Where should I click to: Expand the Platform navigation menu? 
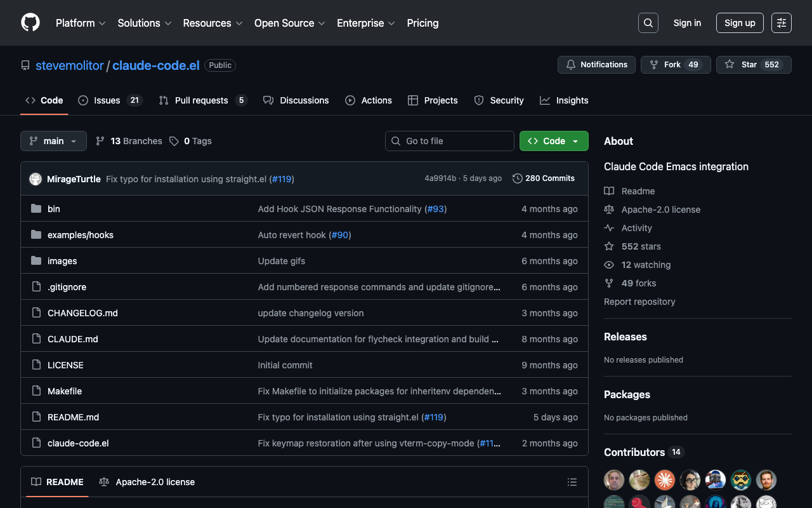tap(81, 23)
